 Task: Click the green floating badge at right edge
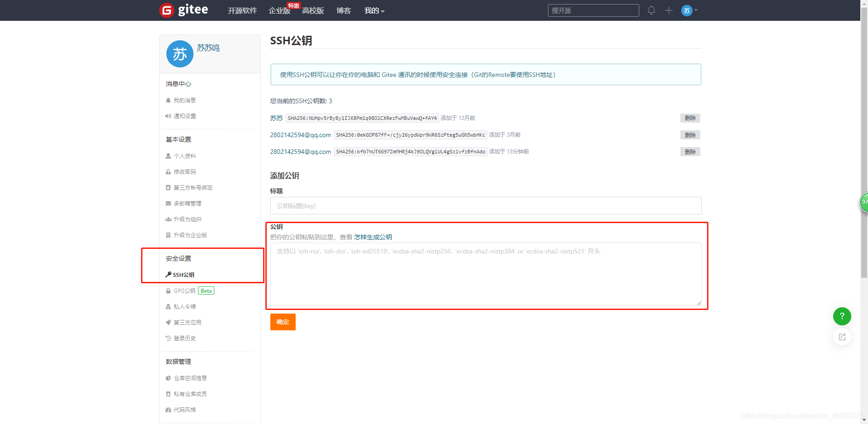pos(864,202)
